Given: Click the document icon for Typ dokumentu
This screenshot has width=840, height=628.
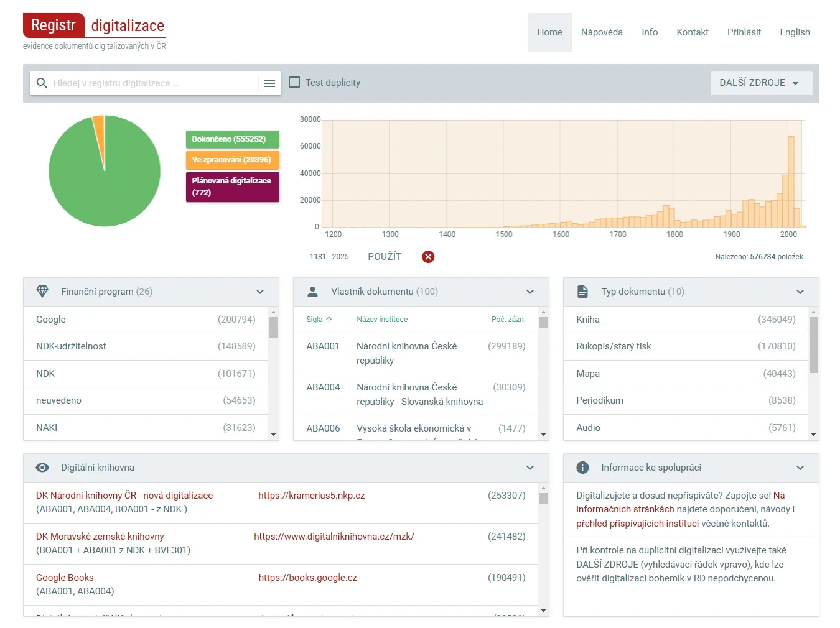Looking at the screenshot, I should (582, 292).
